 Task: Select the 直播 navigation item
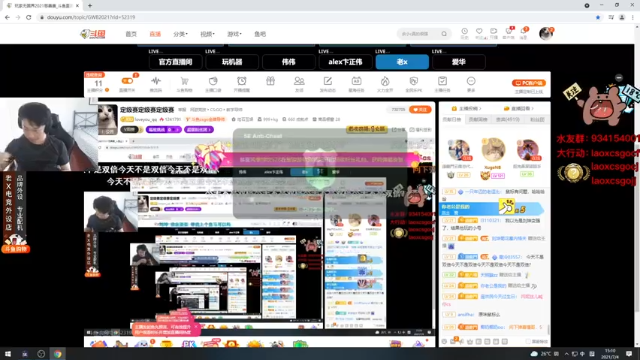(155, 34)
